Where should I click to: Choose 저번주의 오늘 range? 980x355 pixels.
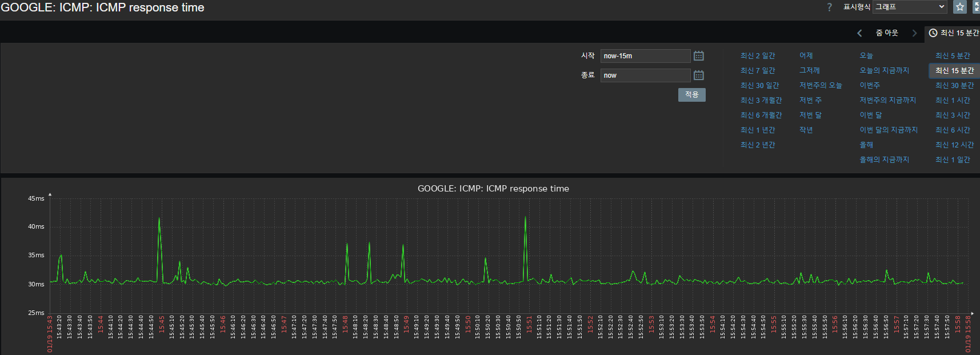pos(821,86)
